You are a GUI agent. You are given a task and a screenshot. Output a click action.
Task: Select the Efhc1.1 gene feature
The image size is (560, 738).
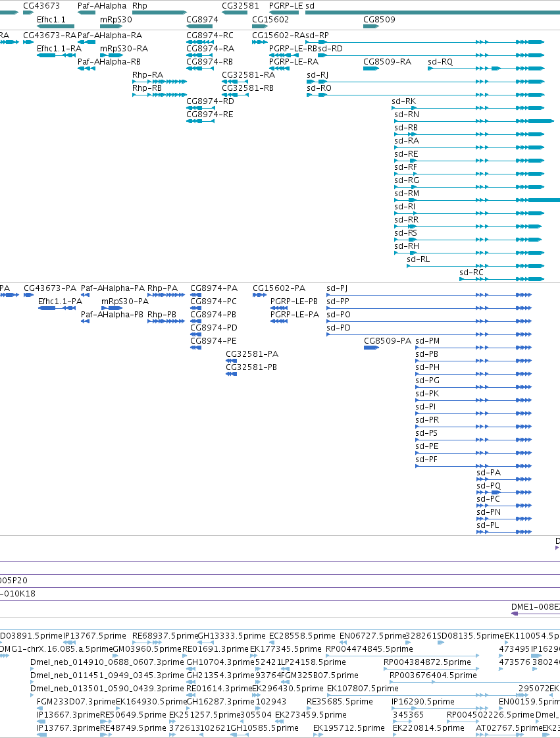tap(55, 26)
